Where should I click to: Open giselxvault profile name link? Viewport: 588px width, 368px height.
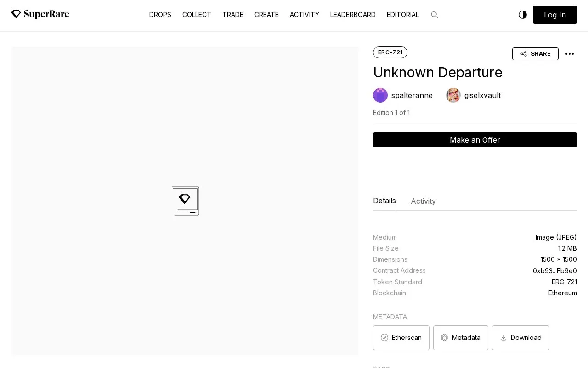click(x=482, y=95)
